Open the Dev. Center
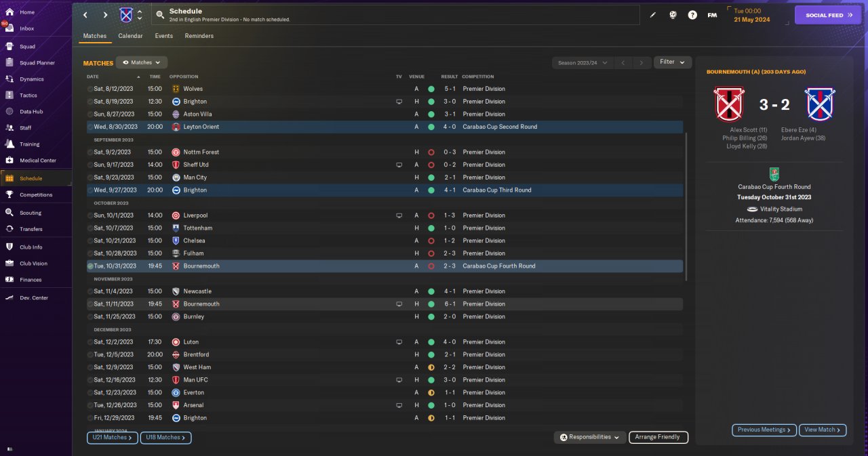868x456 pixels. [35, 298]
